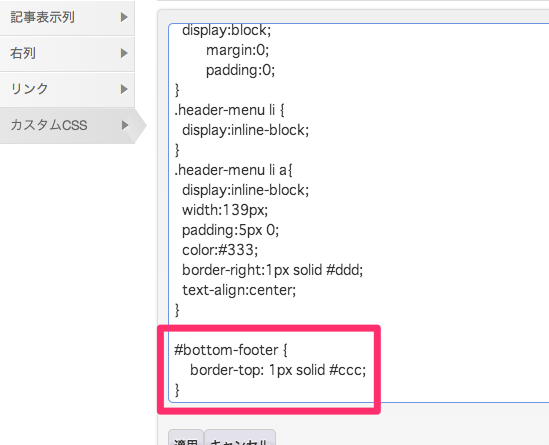Click the triangle arrow beside リンク
The width and height of the screenshot is (549, 445).
124,89
